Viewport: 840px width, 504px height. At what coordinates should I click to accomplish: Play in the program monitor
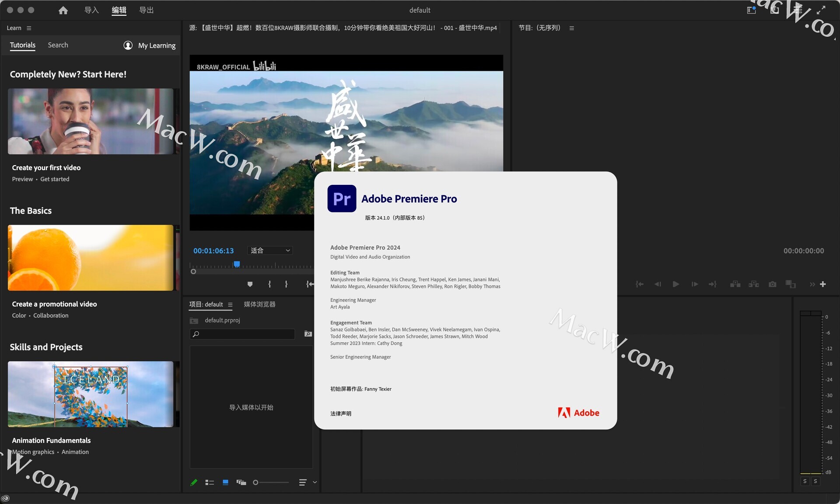(676, 284)
